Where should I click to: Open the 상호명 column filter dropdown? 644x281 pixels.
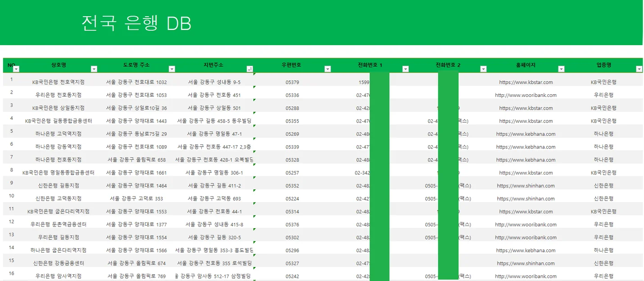94,69
